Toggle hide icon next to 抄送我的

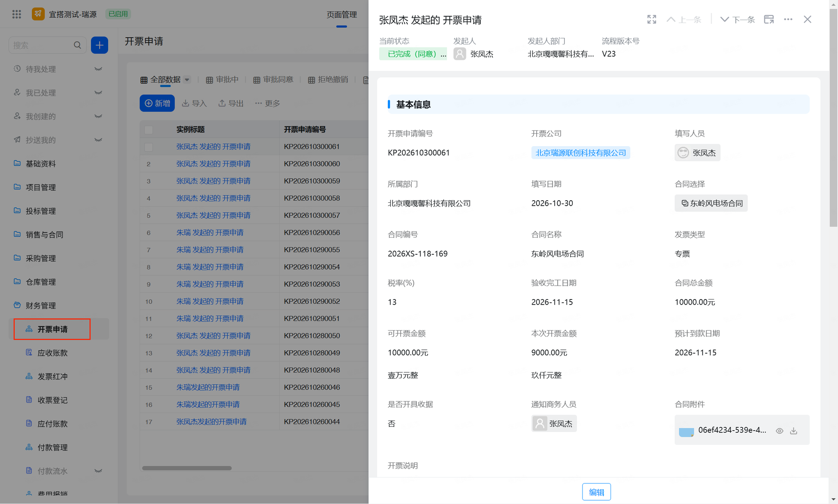tap(98, 140)
